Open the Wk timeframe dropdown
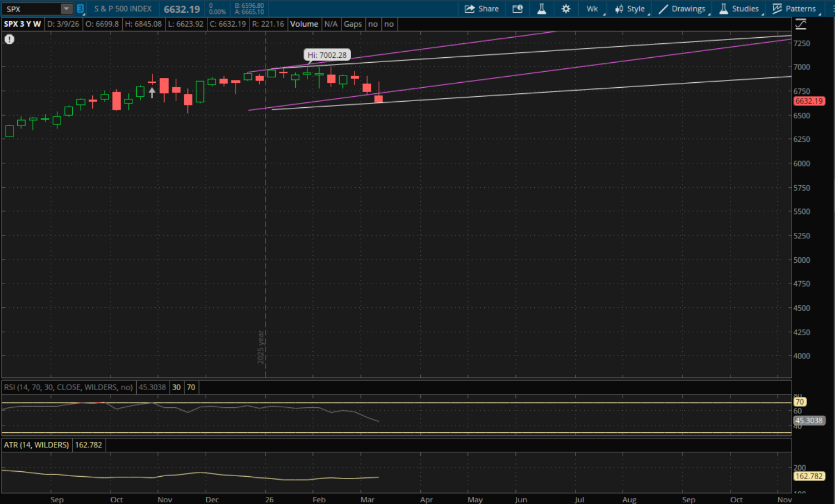 pos(593,9)
